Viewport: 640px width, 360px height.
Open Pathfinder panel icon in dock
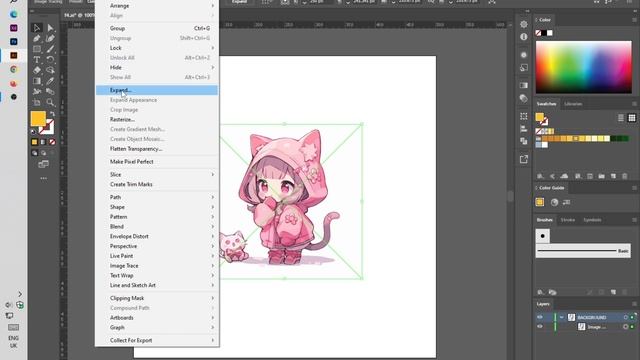tap(524, 141)
